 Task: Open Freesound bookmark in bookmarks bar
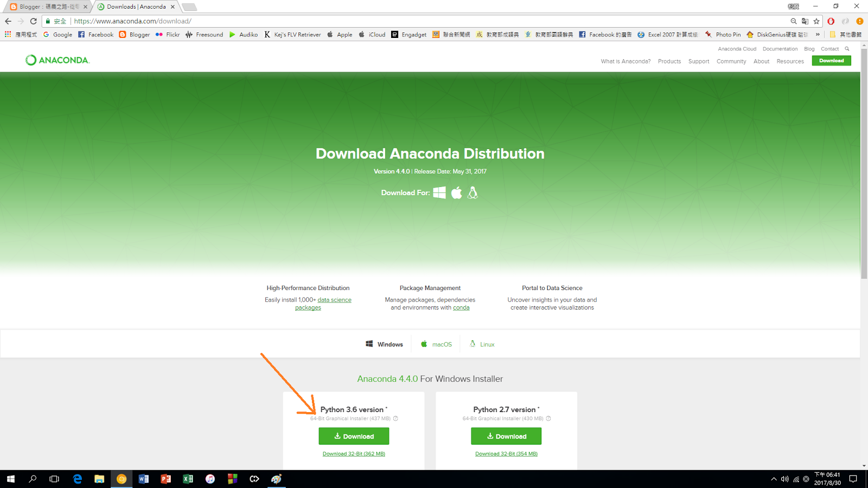tap(205, 34)
